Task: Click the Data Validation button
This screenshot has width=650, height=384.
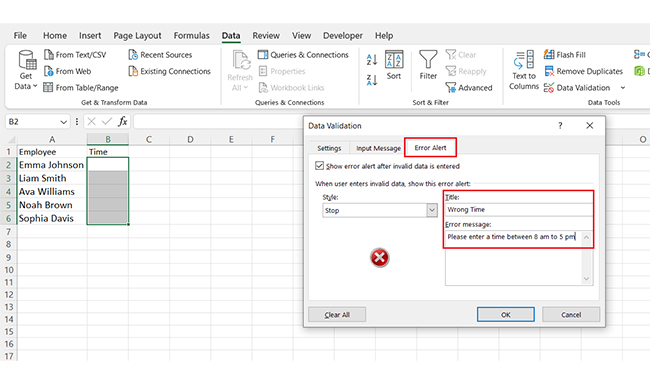Action: 577,87
